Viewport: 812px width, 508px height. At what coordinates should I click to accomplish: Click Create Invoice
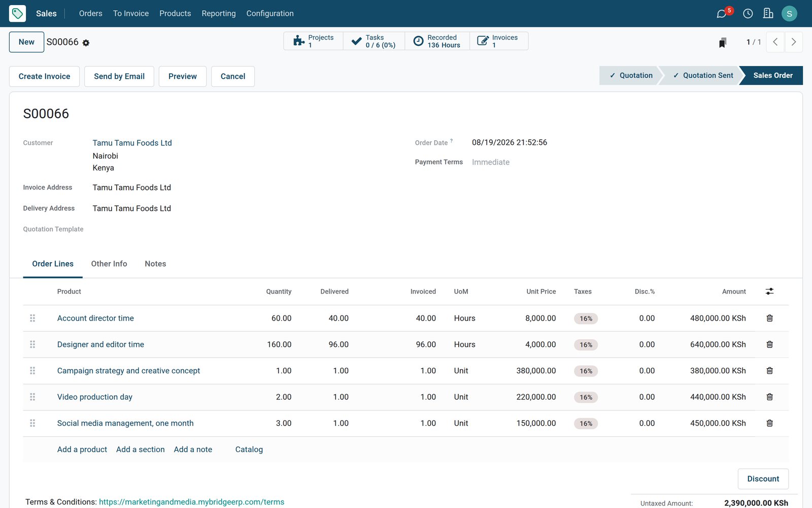(x=45, y=76)
